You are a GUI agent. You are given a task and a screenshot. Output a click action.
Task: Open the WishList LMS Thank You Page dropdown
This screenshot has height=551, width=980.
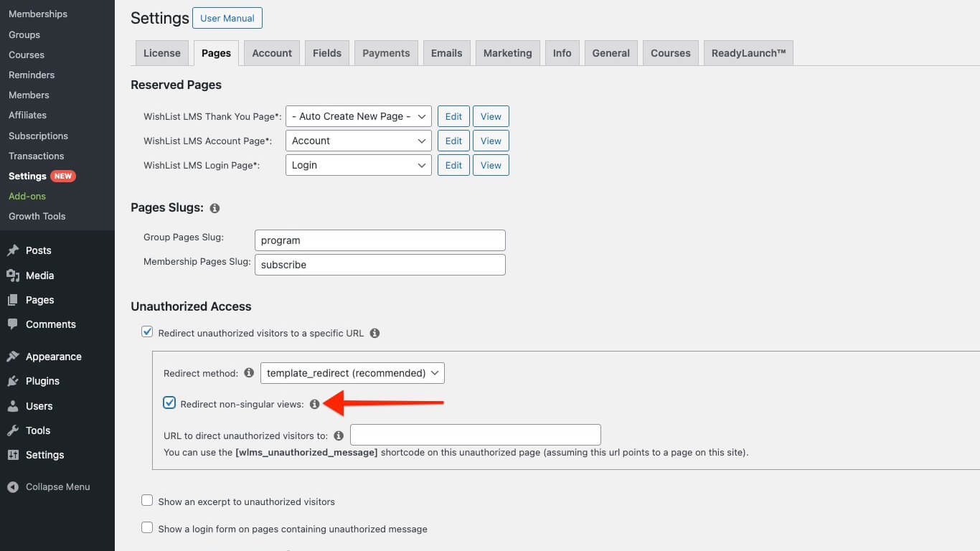coord(358,116)
